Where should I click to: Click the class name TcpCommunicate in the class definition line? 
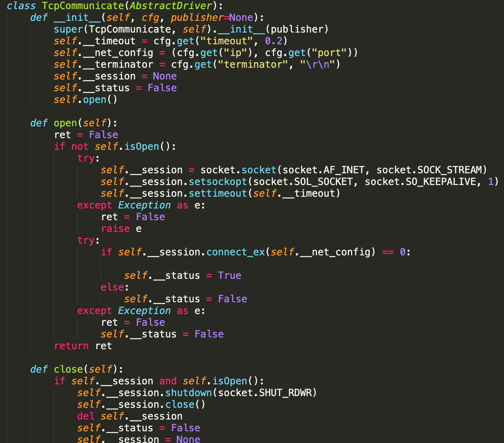83,6
